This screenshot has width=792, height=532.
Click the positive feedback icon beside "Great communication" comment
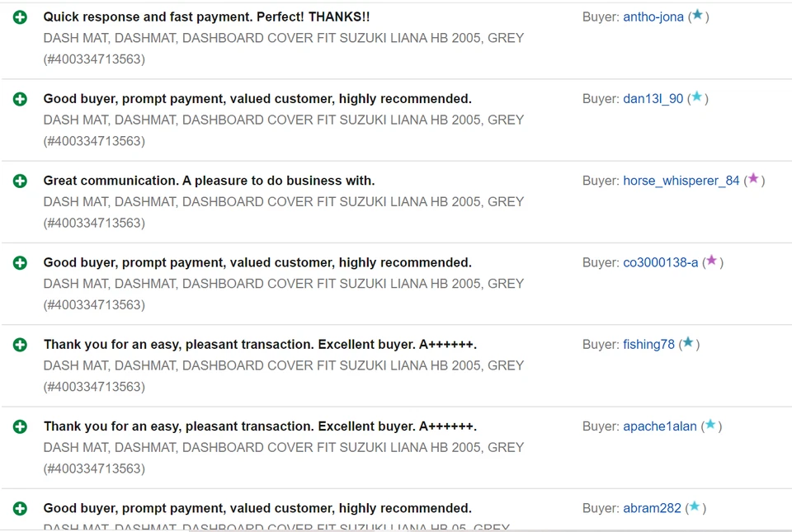coord(20,181)
